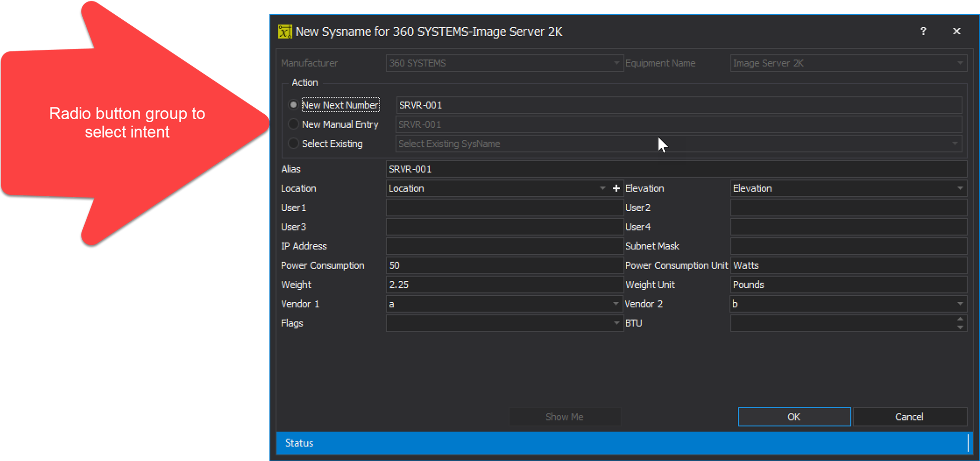
Task: Click the Cancel button
Action: click(x=910, y=417)
